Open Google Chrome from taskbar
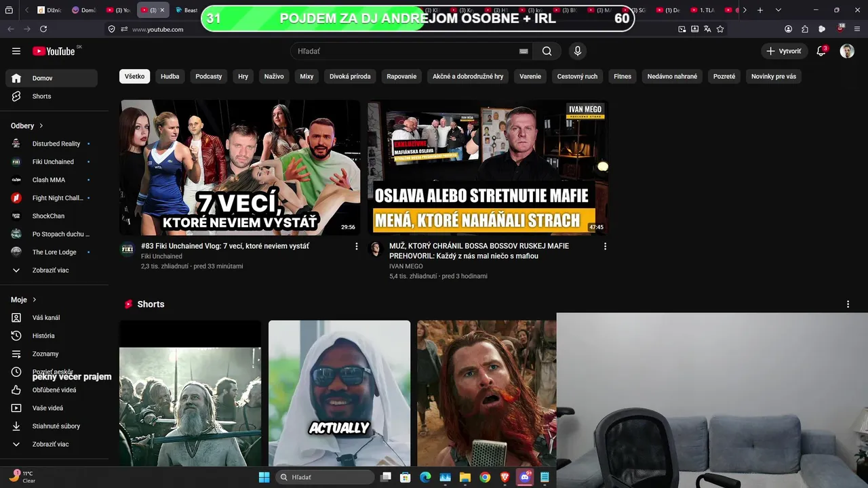868x488 pixels. click(485, 477)
